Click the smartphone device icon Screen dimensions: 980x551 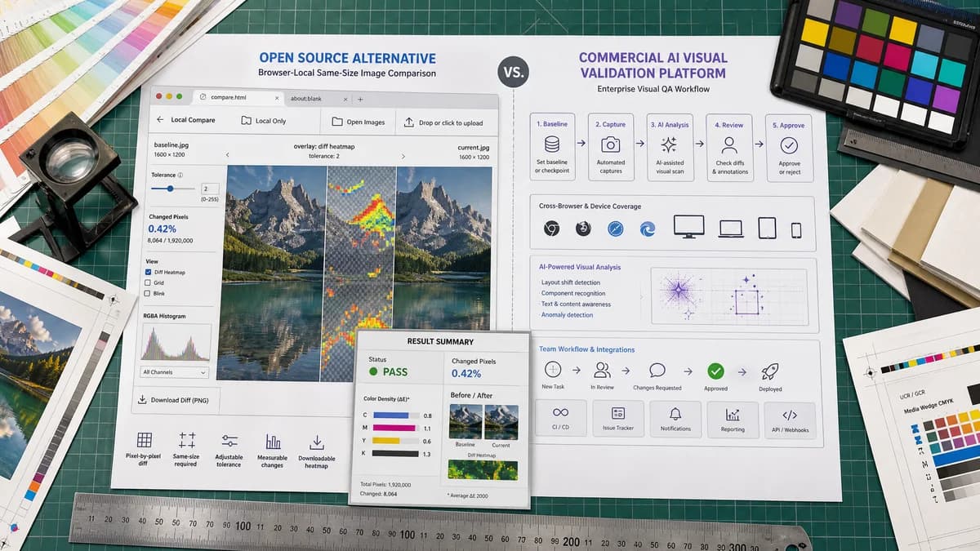click(x=796, y=230)
